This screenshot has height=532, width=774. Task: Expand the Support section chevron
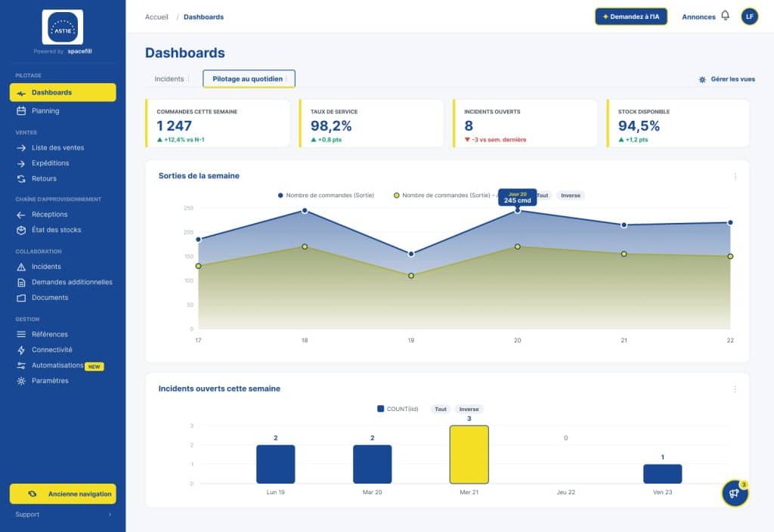[110, 515]
